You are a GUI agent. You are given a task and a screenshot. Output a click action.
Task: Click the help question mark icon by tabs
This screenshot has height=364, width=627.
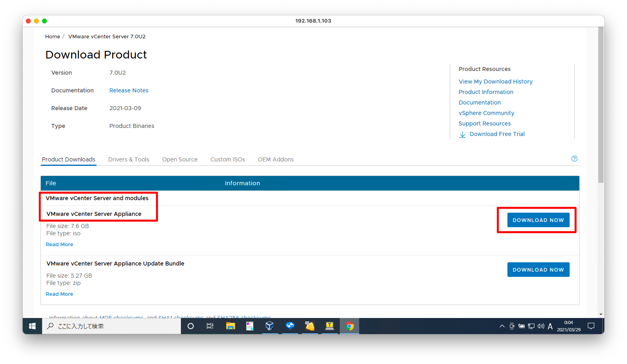tap(574, 159)
